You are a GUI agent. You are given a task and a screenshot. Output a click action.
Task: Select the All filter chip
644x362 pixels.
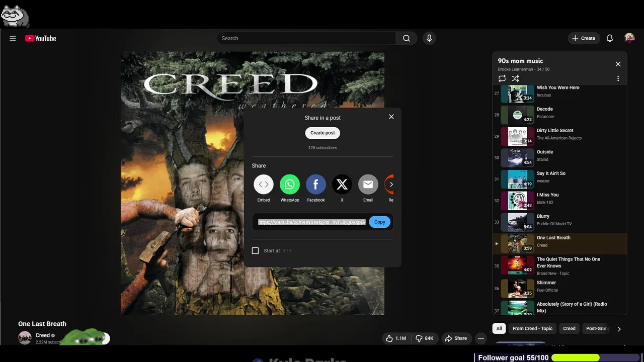coord(499,328)
